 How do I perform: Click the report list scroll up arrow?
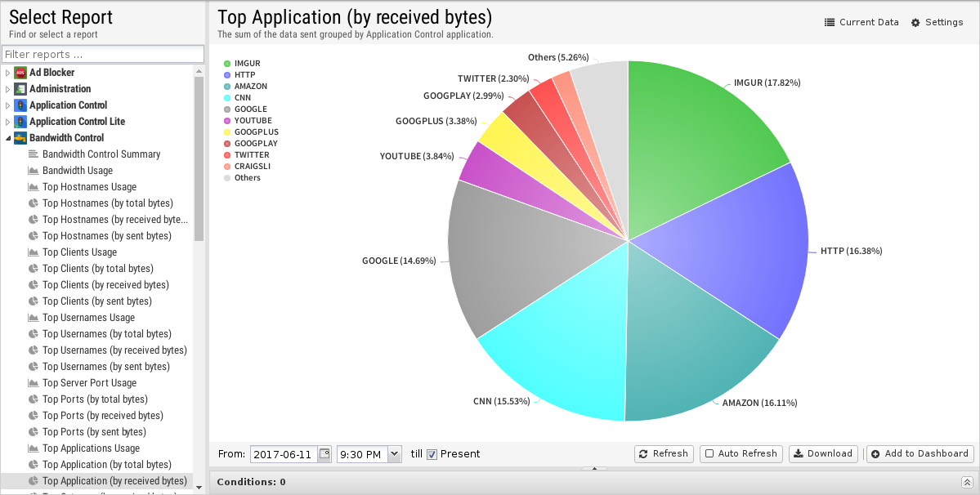[x=199, y=70]
